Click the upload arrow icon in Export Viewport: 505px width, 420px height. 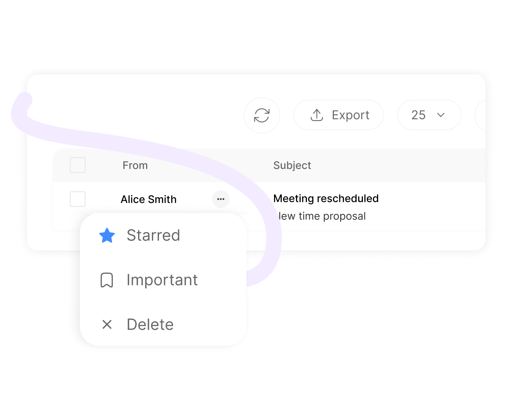(x=317, y=115)
